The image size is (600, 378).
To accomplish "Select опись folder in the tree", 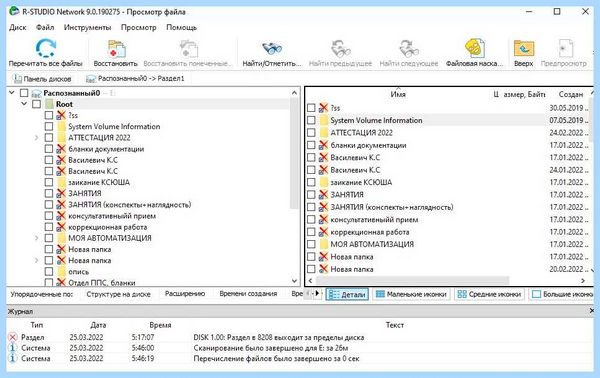I will [78, 272].
